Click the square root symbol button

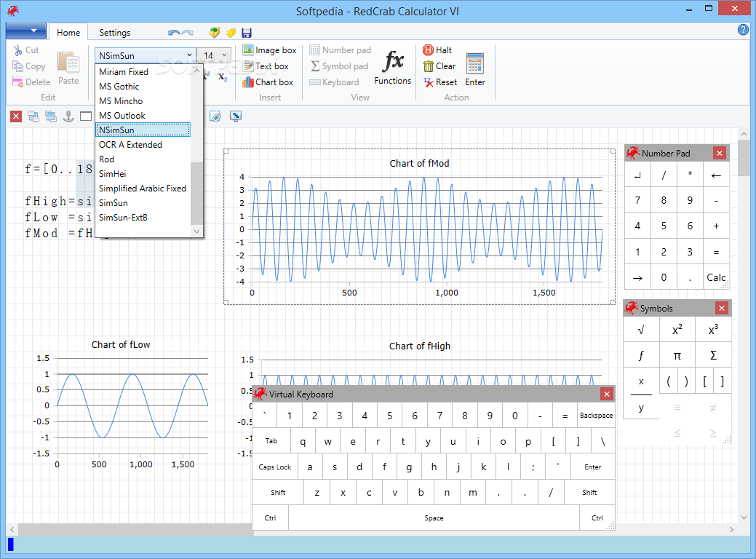pos(641,330)
